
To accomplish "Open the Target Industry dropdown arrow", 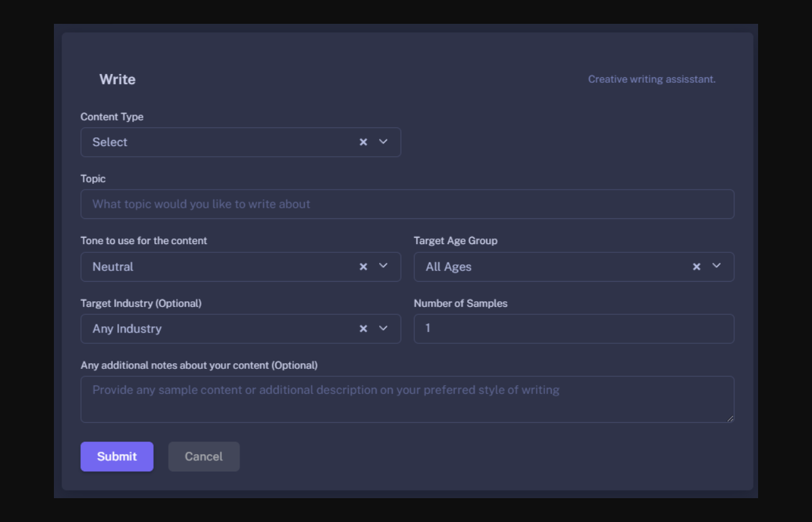I will (x=384, y=328).
